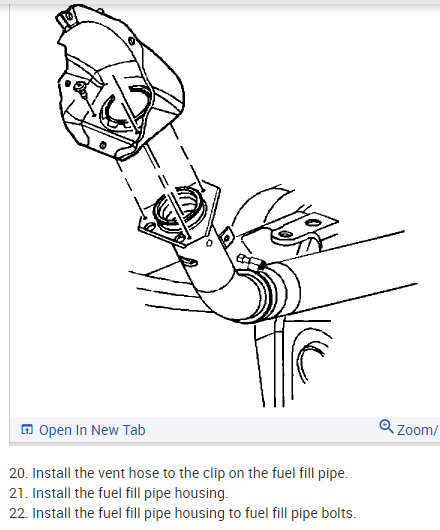Image resolution: width=440 pixels, height=530 pixels.
Task: Click the hose clamp rings on the pipe
Action: pos(267,292)
